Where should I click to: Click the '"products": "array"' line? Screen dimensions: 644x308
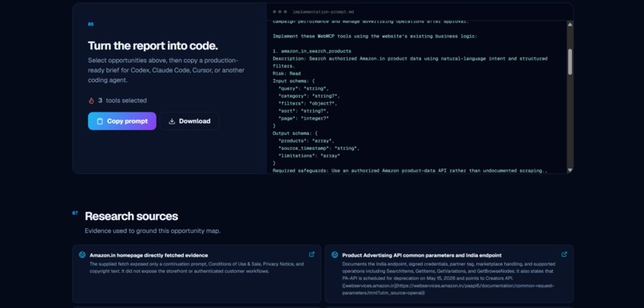tap(305, 140)
